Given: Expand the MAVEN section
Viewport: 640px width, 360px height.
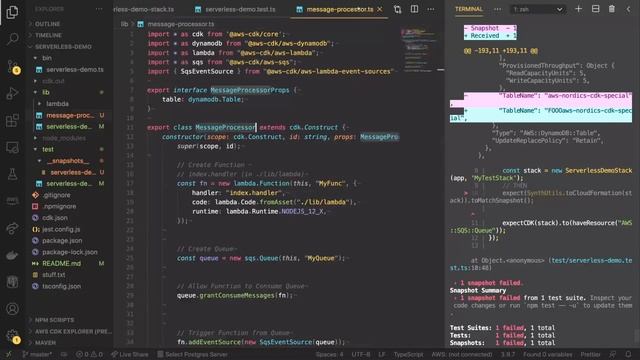Looking at the screenshot, I should [45, 343].
